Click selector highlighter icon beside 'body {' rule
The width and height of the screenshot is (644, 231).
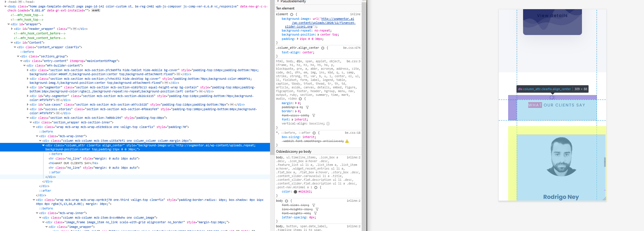point(286,201)
